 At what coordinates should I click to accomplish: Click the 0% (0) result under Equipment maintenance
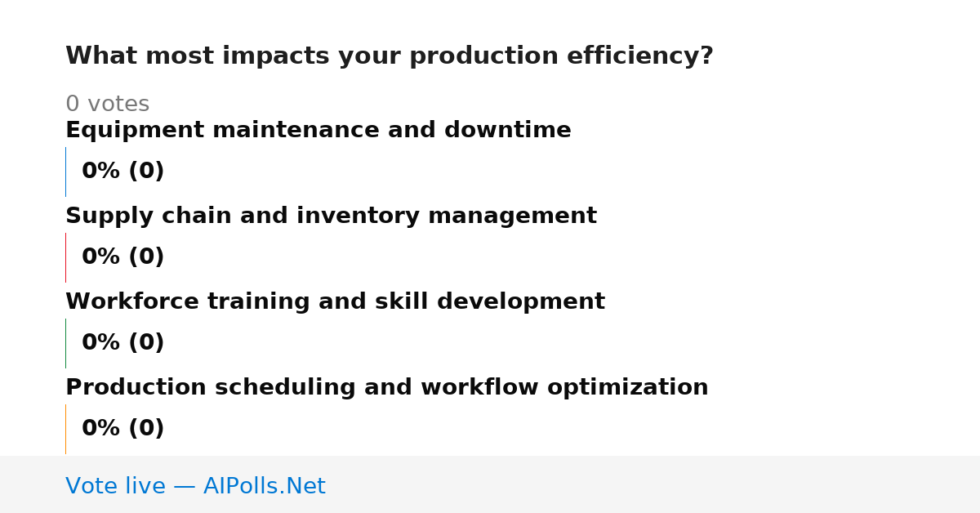click(122, 172)
